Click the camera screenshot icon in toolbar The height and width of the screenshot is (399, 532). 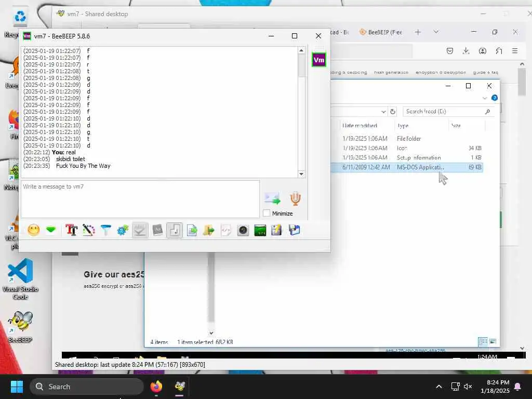(x=243, y=230)
